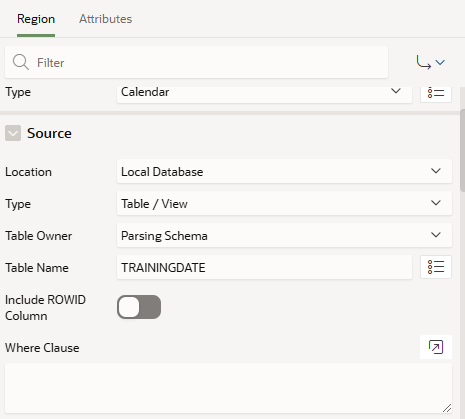Open the Where Clause code editor popup icon
This screenshot has width=465, height=419.
click(436, 347)
